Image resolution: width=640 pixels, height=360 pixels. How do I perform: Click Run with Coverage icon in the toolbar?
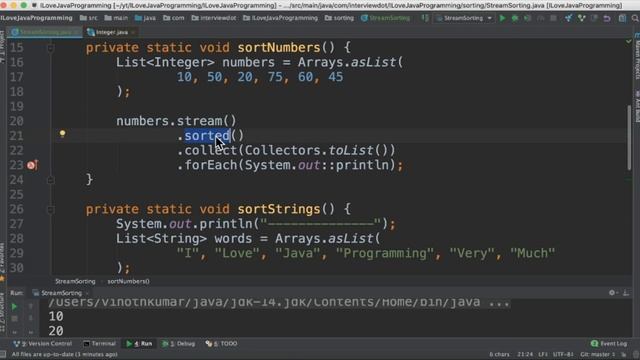point(528,18)
